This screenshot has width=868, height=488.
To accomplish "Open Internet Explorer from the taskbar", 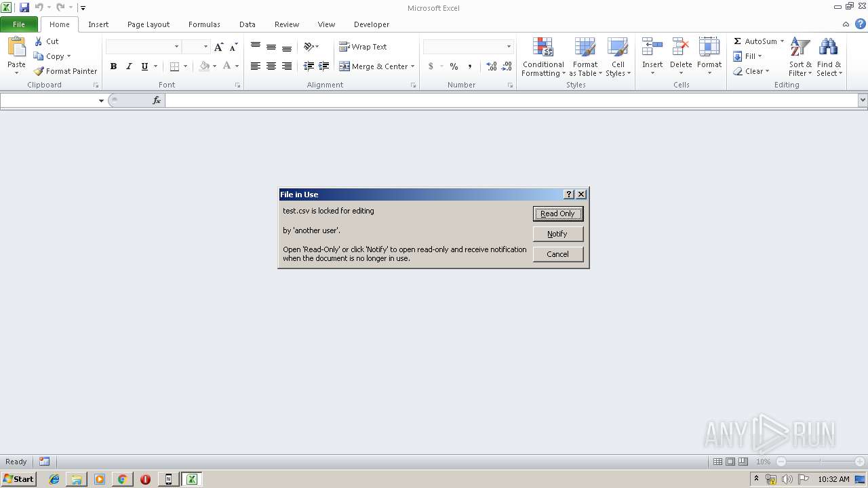I will [54, 479].
